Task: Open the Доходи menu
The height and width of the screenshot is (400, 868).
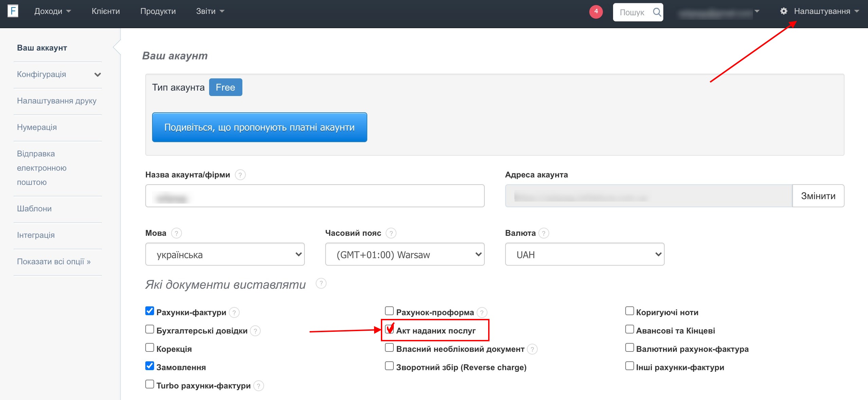Action: [52, 11]
